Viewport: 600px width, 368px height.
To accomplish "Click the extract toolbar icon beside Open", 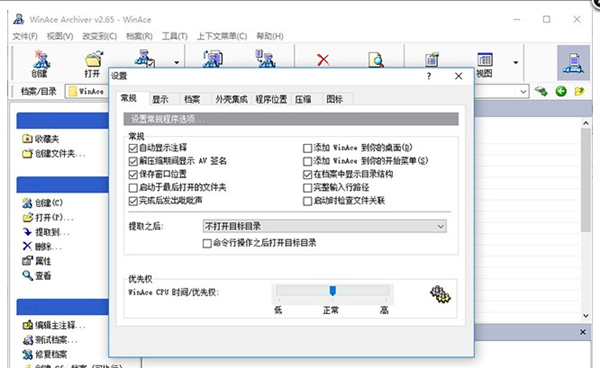I will [x=145, y=58].
